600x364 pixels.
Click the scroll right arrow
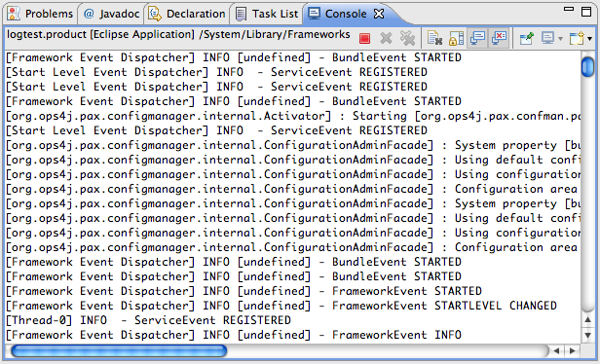[572, 350]
